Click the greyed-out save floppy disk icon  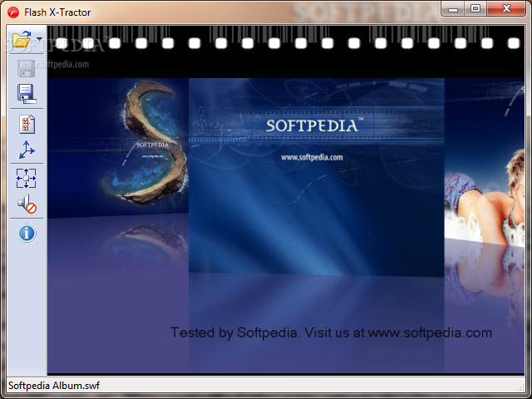26,68
